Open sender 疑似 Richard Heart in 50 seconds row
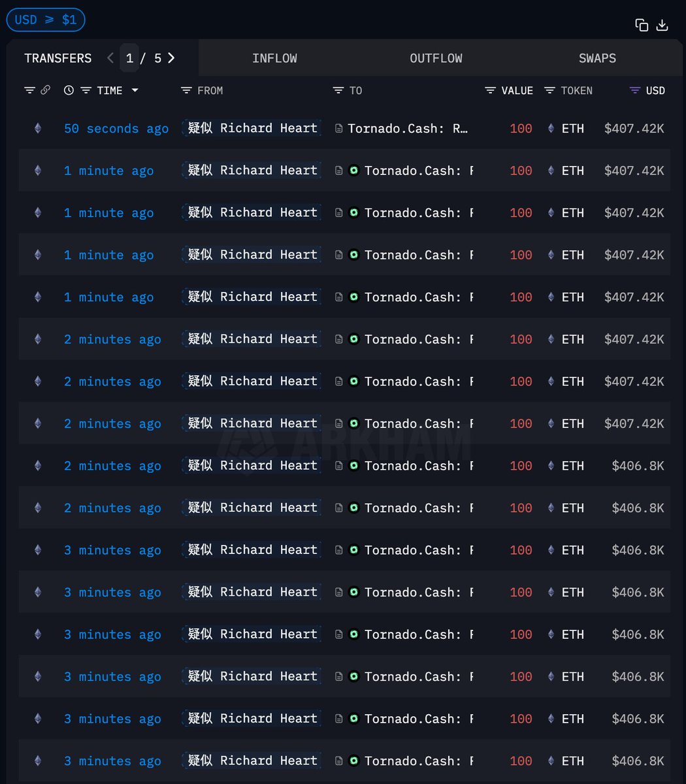This screenshot has width=686, height=784. (x=252, y=128)
